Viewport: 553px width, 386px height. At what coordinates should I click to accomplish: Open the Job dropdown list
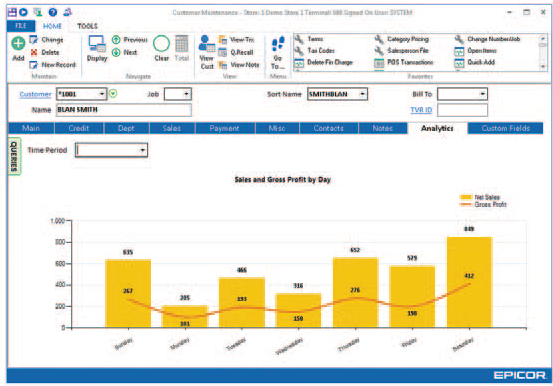pyautogui.click(x=187, y=94)
